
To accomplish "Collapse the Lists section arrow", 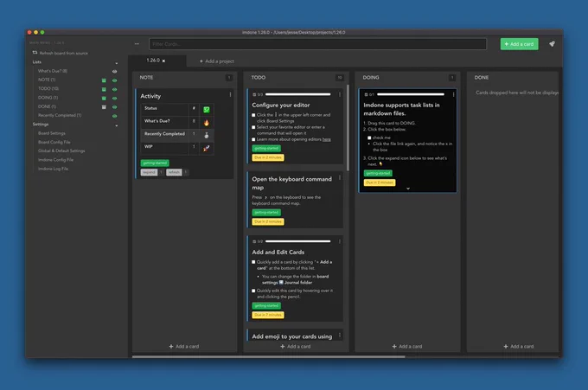I will click(x=116, y=63).
